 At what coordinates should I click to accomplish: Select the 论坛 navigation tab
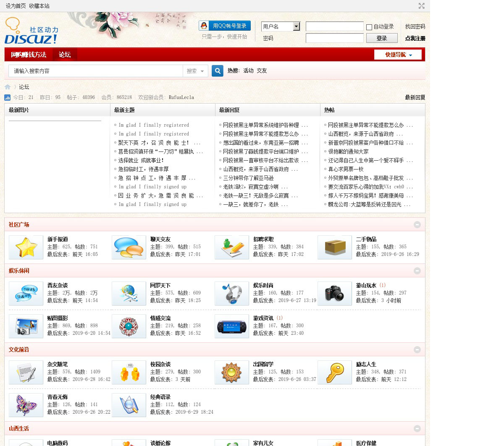(x=65, y=55)
